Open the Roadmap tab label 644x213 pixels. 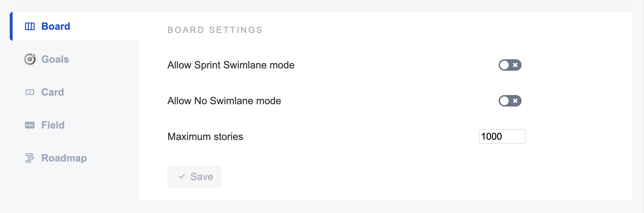click(x=64, y=158)
